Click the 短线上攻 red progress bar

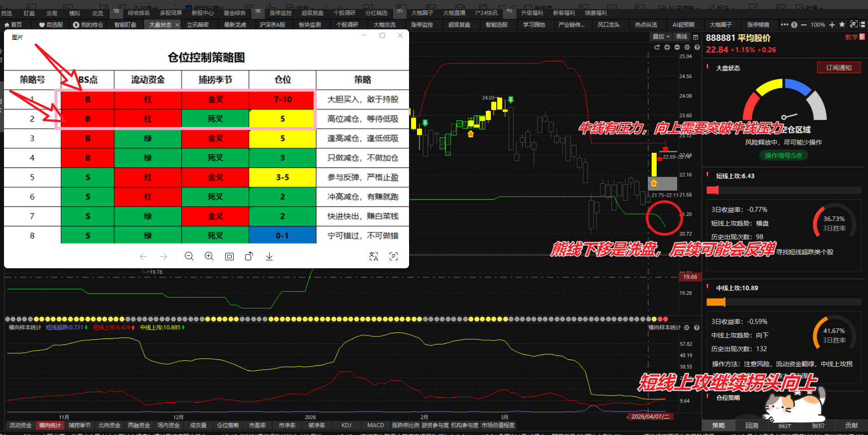[x=713, y=190]
